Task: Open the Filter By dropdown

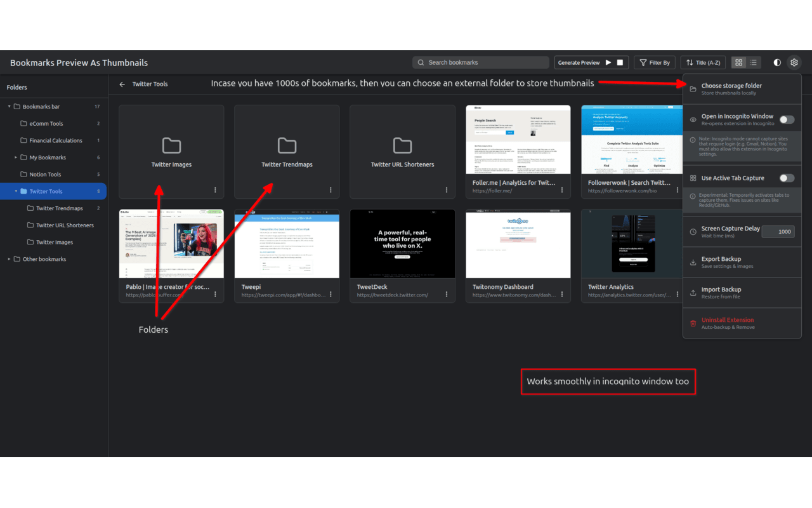Action: point(655,62)
